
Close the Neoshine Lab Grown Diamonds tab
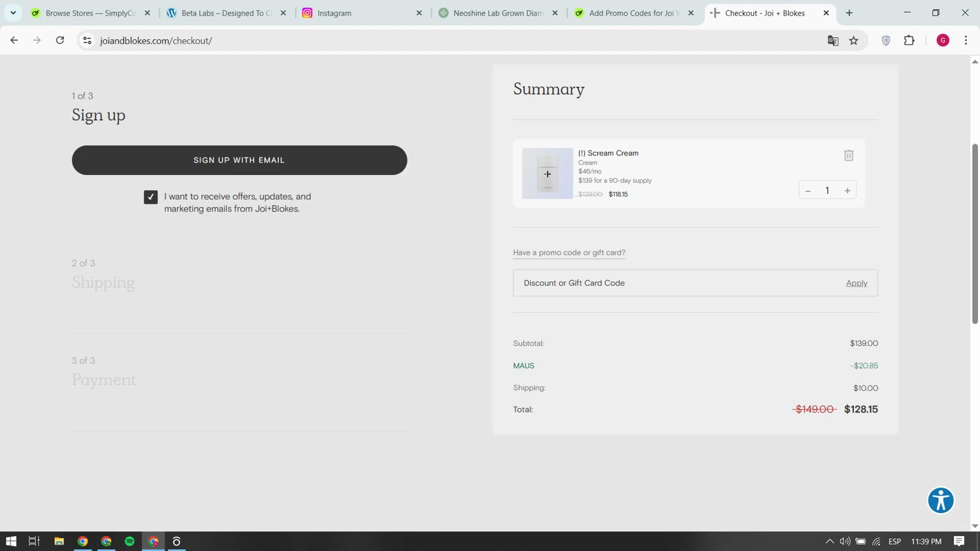pyautogui.click(x=555, y=13)
